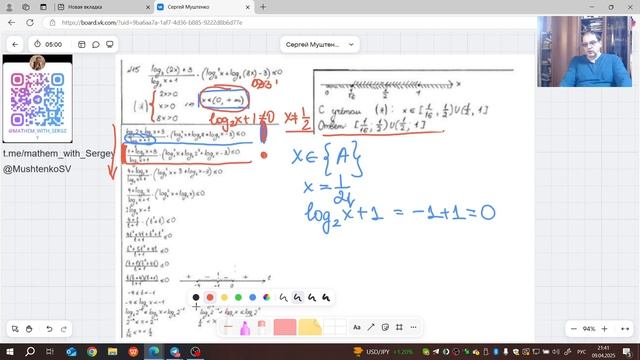Open the custom rainbow color picker

pyautogui.click(x=267, y=298)
